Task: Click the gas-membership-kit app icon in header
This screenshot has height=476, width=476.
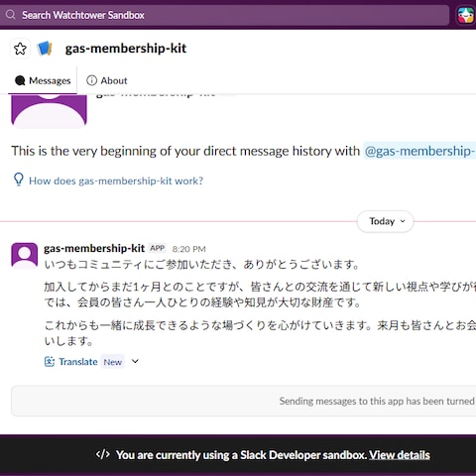Action: point(45,49)
